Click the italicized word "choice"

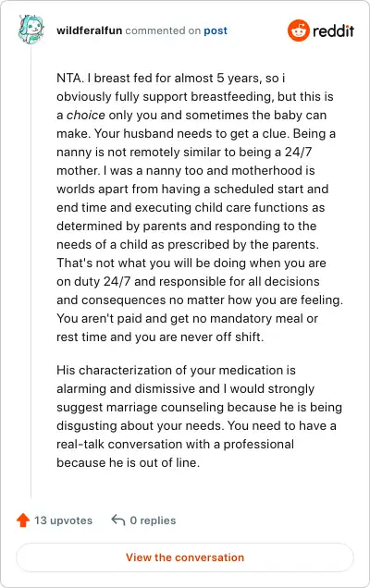coord(85,116)
